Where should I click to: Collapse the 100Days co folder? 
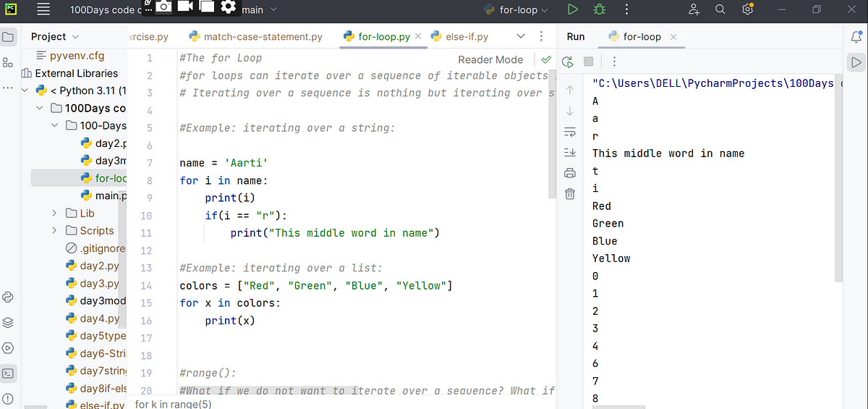click(41, 109)
